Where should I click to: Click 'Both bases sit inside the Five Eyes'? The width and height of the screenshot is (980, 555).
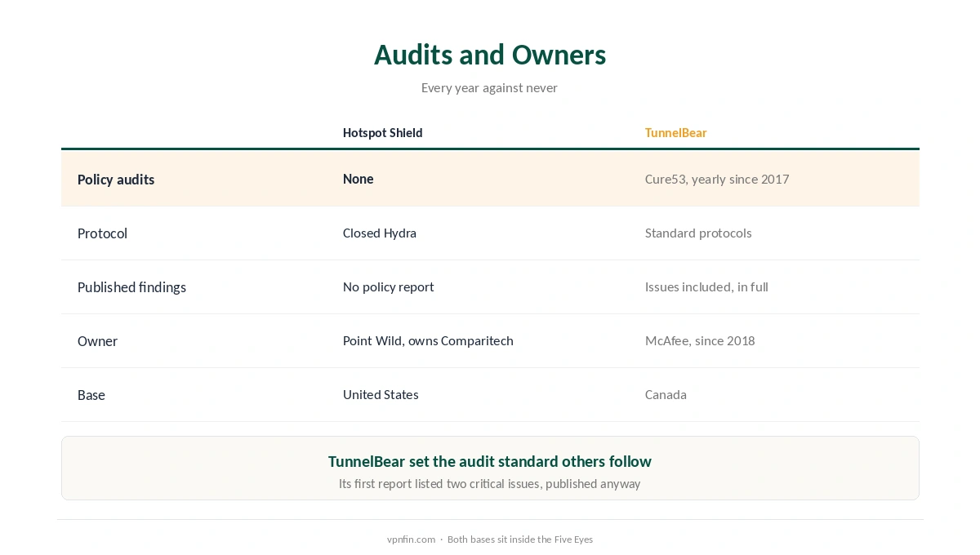pos(520,539)
